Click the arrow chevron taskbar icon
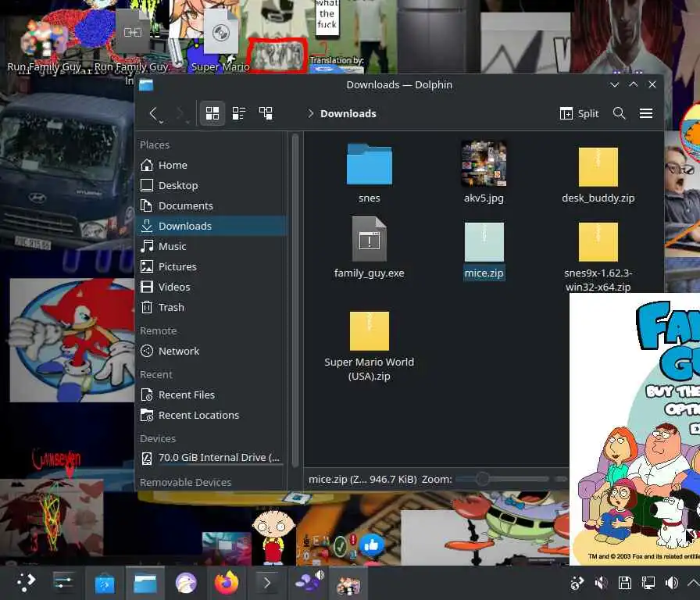 tap(267, 583)
